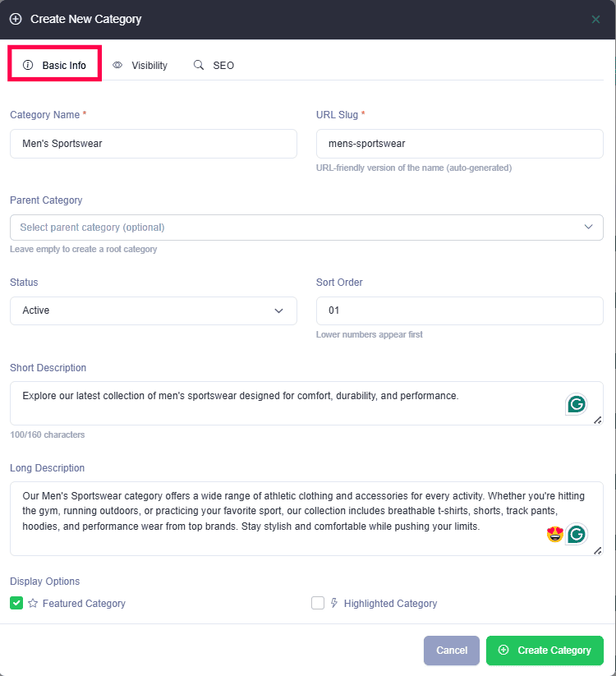This screenshot has height=676, width=616.
Task: Click the Grammarly icon in Short Description
Action: pos(577,404)
